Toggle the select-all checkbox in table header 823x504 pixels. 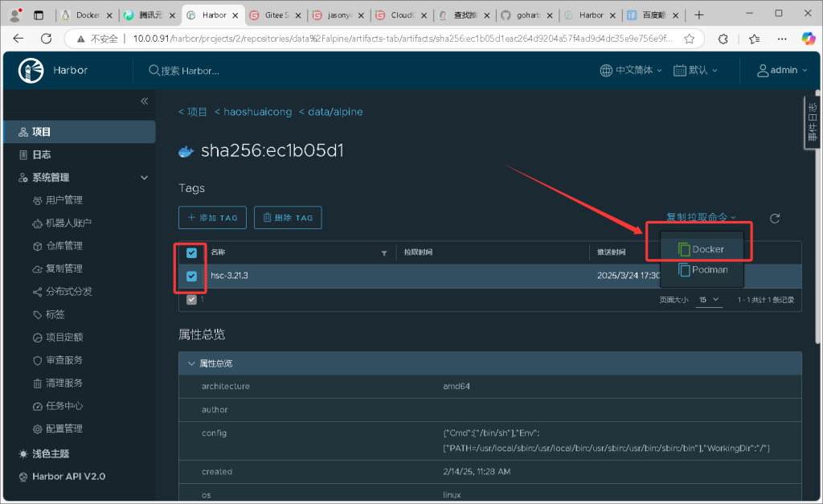[191, 253]
